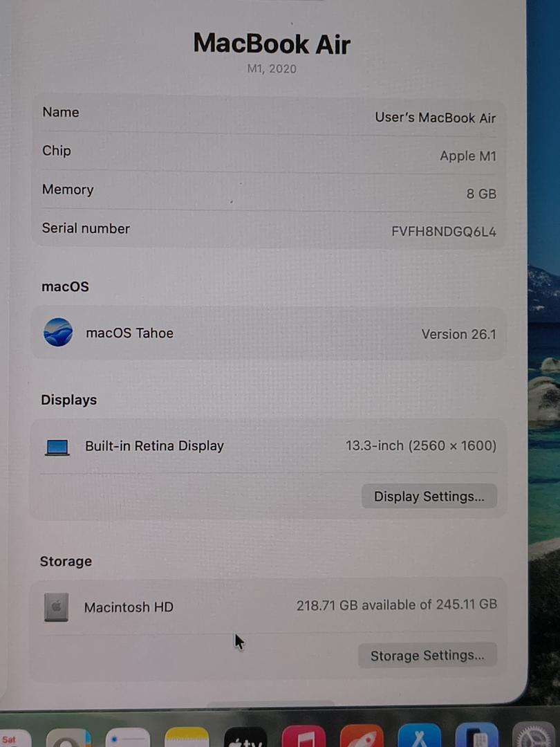
Task: Launch Apple TV from the dock
Action: 245,739
